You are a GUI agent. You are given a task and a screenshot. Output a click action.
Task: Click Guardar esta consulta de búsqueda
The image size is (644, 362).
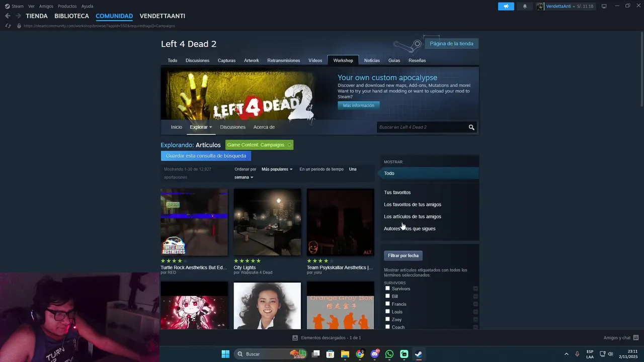pyautogui.click(x=206, y=156)
